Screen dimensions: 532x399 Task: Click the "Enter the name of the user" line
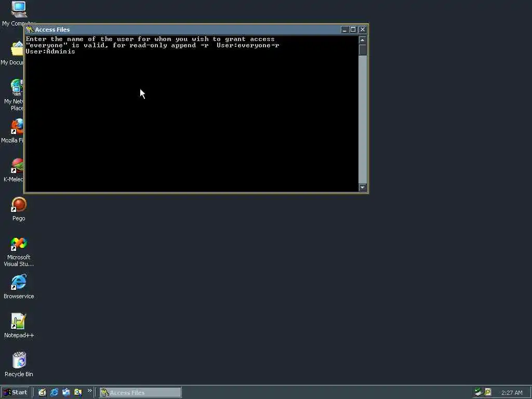pyautogui.click(x=150, y=39)
